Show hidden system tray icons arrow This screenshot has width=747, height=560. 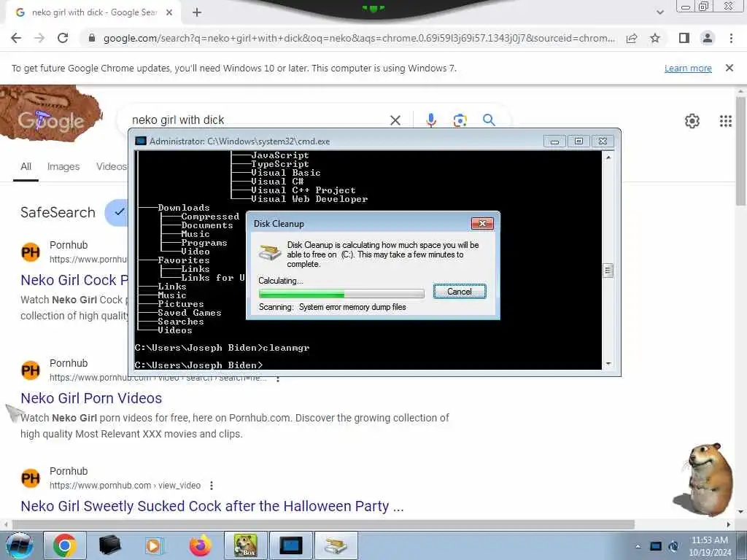tap(638, 546)
